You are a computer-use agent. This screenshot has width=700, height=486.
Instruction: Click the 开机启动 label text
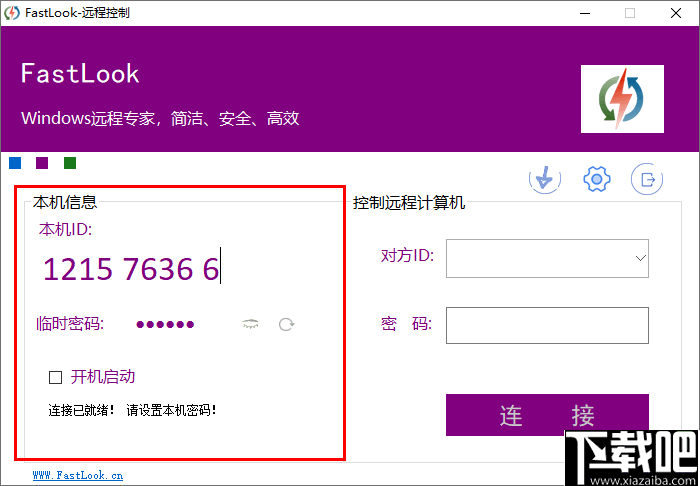[103, 377]
